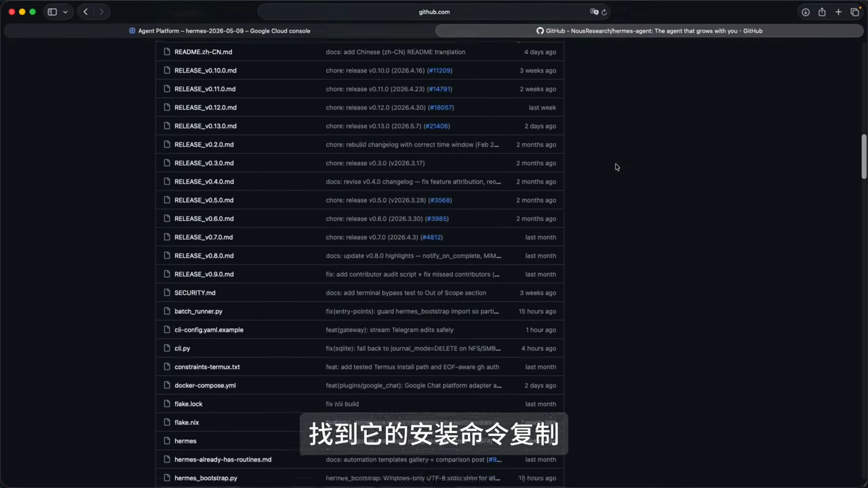Open commit "feat(gateway): stream Telegram edits safely"
Screen dimensions: 868x488
tap(389, 330)
